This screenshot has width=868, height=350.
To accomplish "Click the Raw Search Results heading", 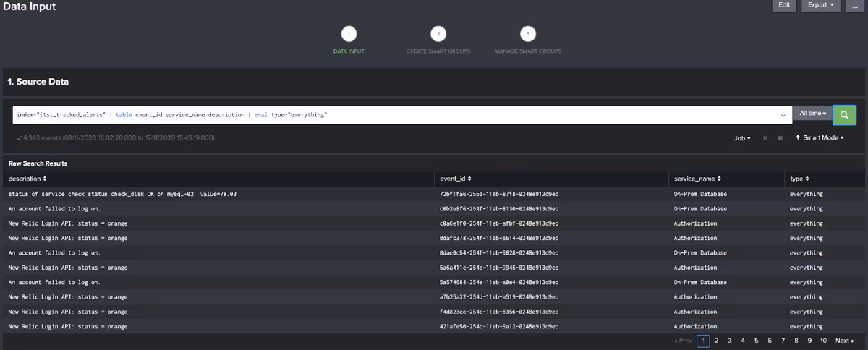I will [x=38, y=163].
